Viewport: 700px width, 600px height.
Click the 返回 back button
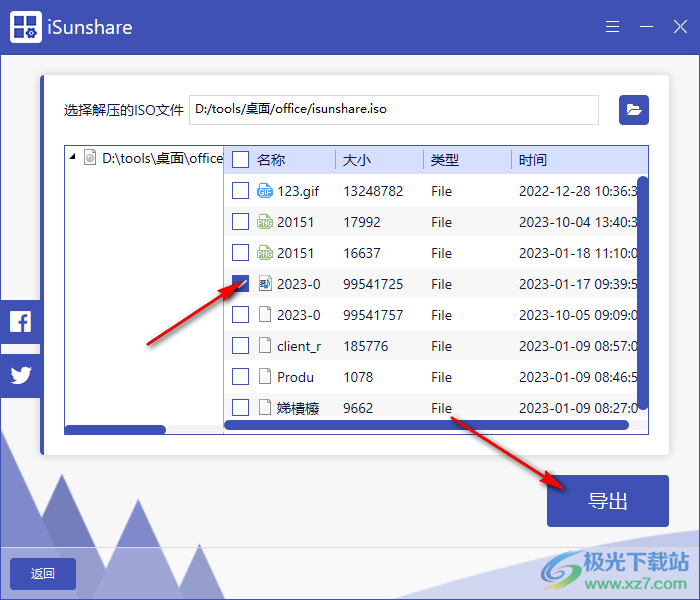tap(43, 574)
